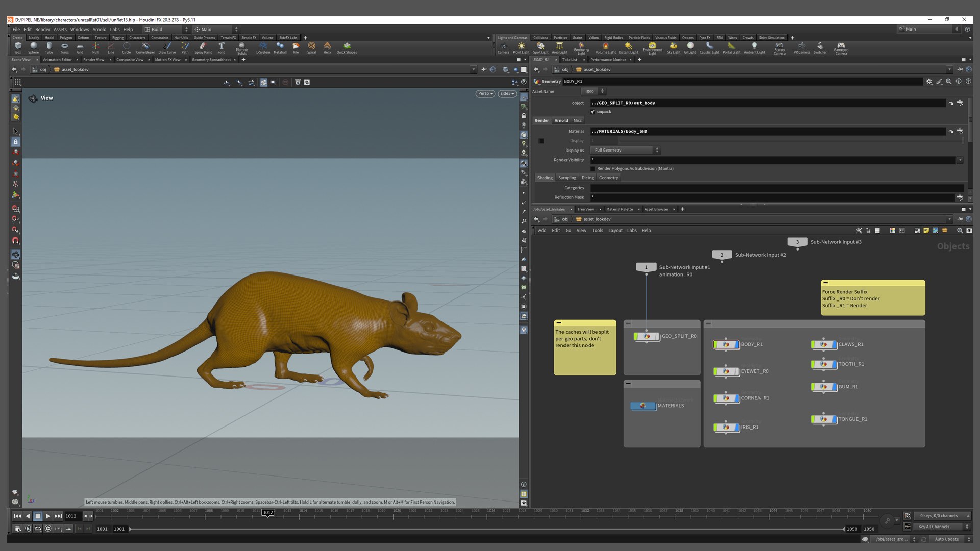The width and height of the screenshot is (980, 551).
Task: Switch to the Geometry Spreadsheet tab
Action: pyautogui.click(x=211, y=60)
